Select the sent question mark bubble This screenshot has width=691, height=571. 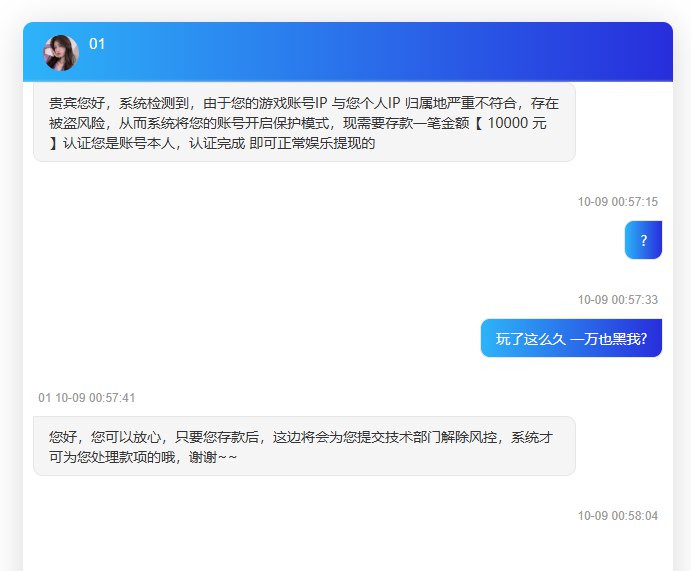click(x=643, y=240)
